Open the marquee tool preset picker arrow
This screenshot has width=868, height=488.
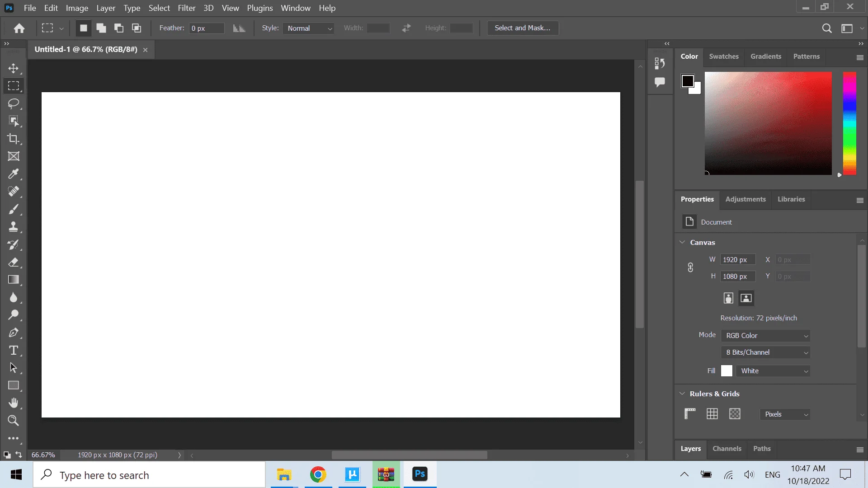(61, 28)
